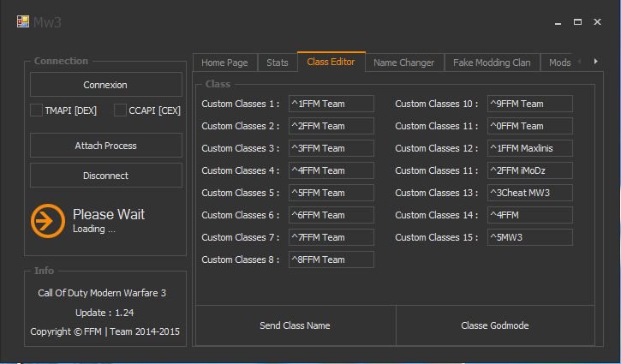
Task: Minimize the Mw3 window
Action: pos(558,22)
